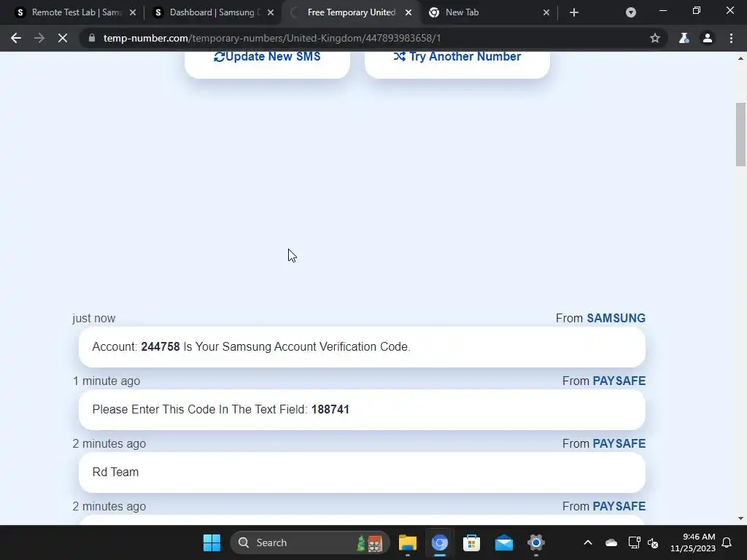Screen dimensions: 747x560
Task: Open the PAYSAFE link above code 188741
Action: [619, 381]
